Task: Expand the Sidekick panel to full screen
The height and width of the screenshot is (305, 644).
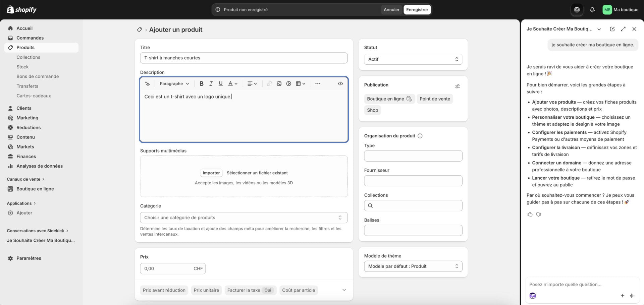Action: [x=623, y=29]
